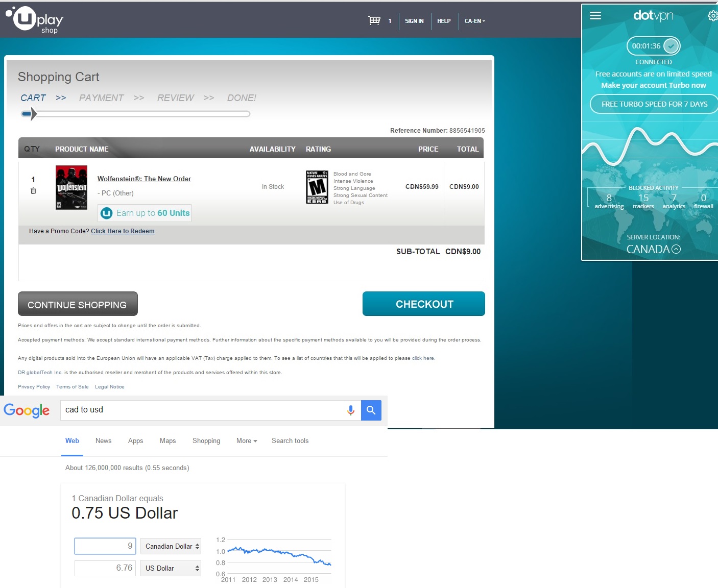Click the In Stock availability text

273,187
